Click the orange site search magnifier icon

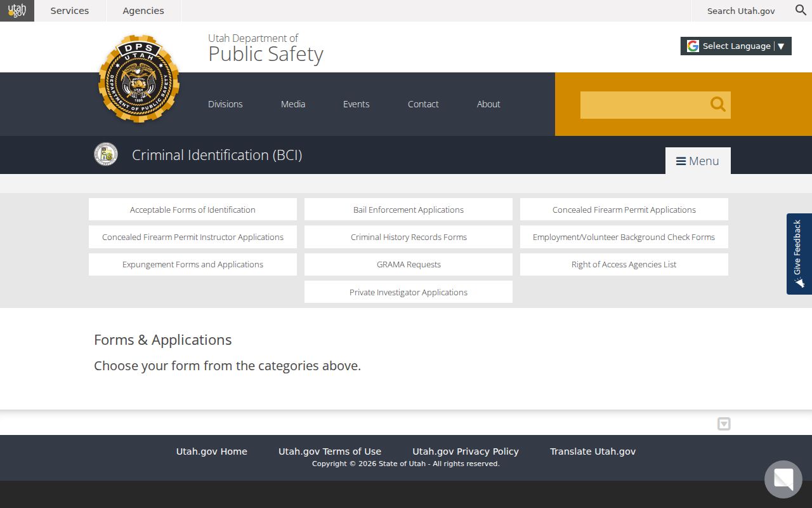717,105
